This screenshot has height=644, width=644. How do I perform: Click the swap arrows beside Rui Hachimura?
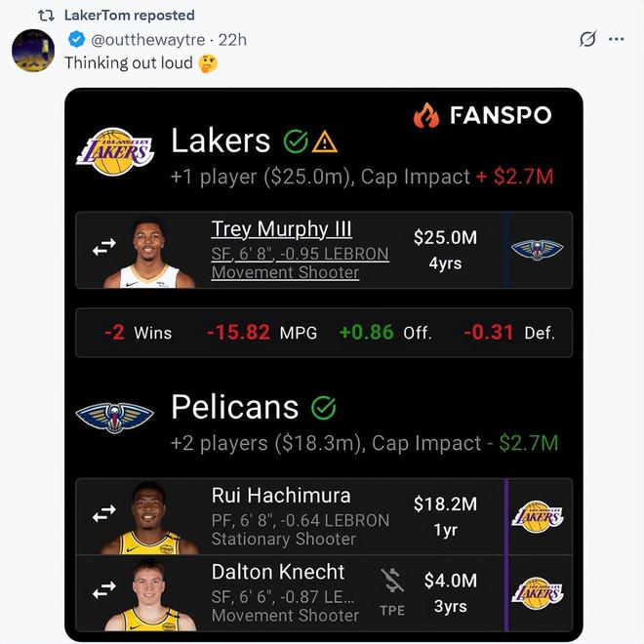[103, 515]
